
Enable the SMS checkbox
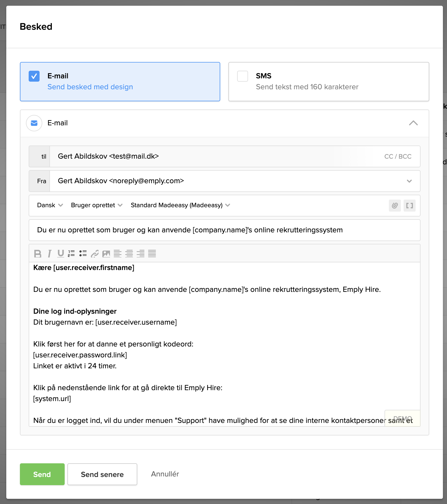pos(243,76)
